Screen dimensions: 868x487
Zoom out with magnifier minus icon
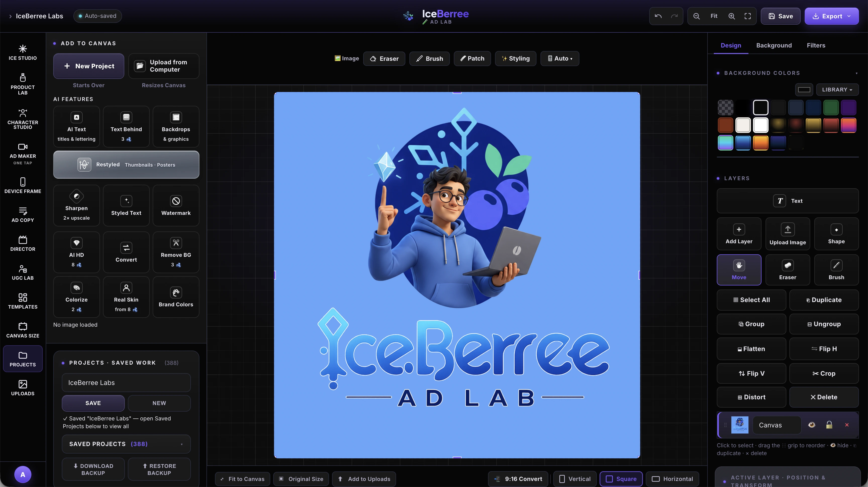pyautogui.click(x=696, y=16)
